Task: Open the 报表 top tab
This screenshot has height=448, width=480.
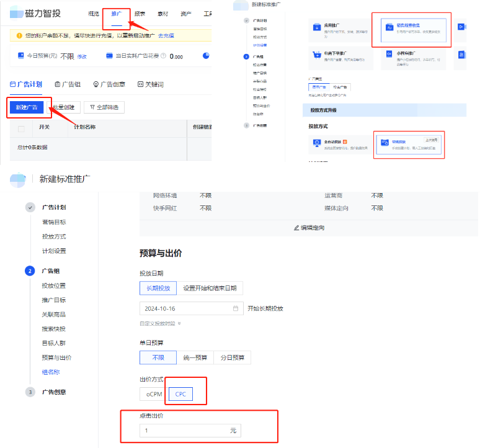Action: pyautogui.click(x=140, y=14)
